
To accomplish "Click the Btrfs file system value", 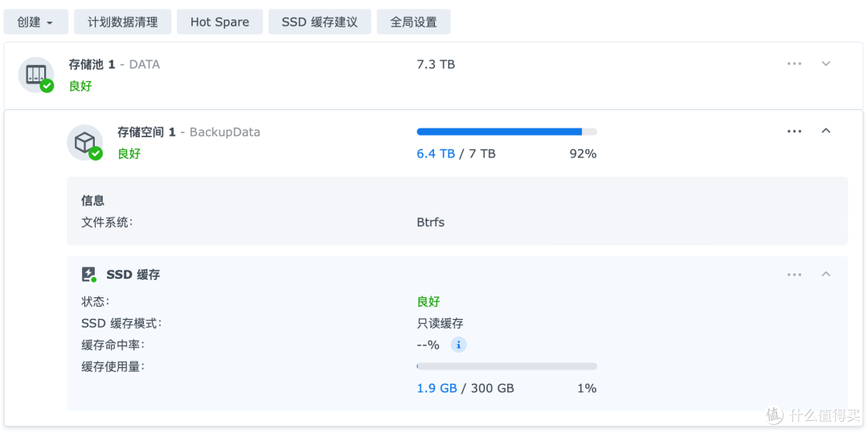I will point(431,223).
